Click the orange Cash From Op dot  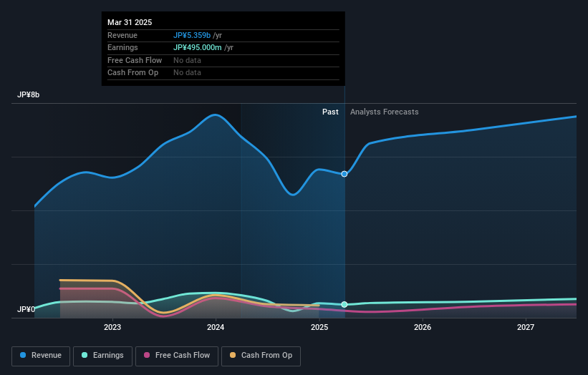point(233,355)
